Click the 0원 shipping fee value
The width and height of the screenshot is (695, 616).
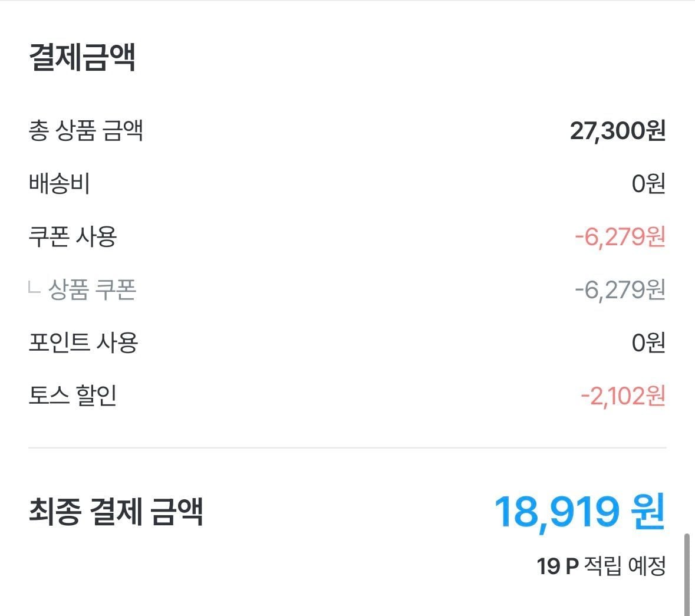coord(648,183)
